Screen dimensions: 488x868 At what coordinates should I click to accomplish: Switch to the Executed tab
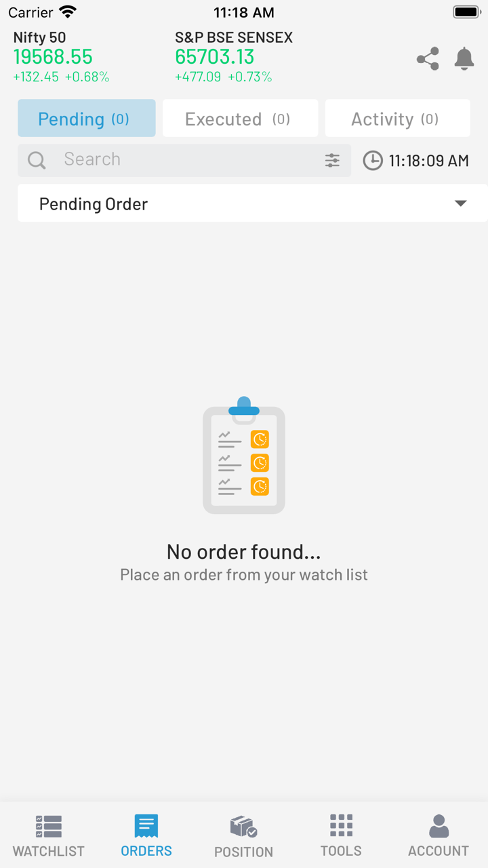pos(240,119)
